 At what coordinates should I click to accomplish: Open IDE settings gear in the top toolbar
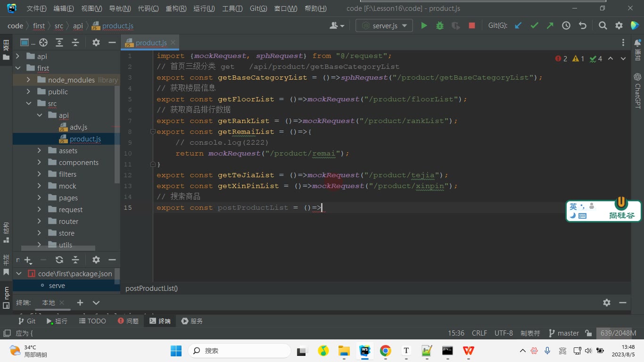(619, 26)
